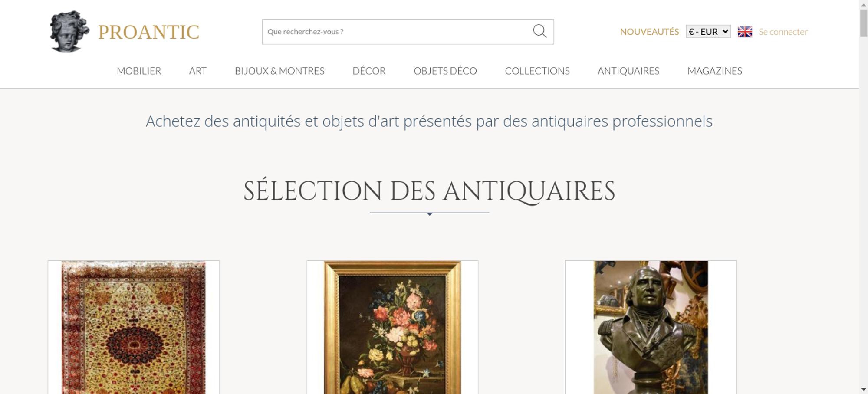The image size is (868, 394).
Task: Open the ANTIQUAIRES menu
Action: pyautogui.click(x=628, y=71)
